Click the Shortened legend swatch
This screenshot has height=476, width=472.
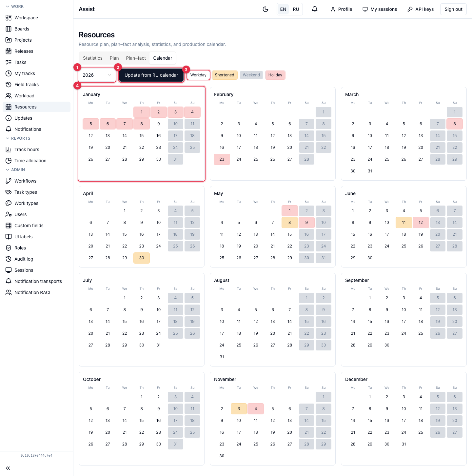225,75
